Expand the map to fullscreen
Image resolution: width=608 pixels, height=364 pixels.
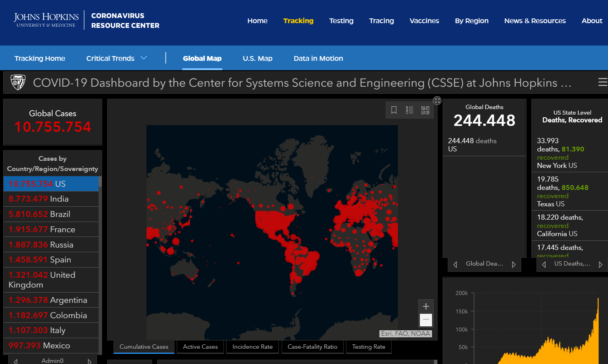point(437,100)
